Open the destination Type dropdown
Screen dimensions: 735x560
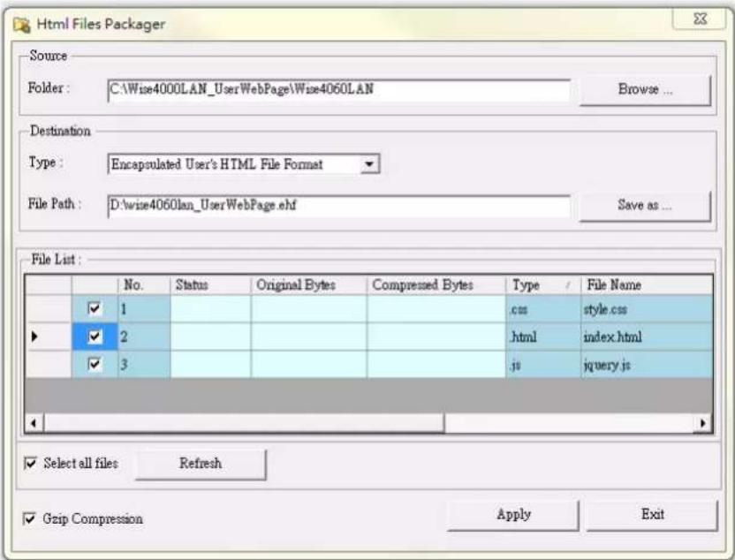370,164
